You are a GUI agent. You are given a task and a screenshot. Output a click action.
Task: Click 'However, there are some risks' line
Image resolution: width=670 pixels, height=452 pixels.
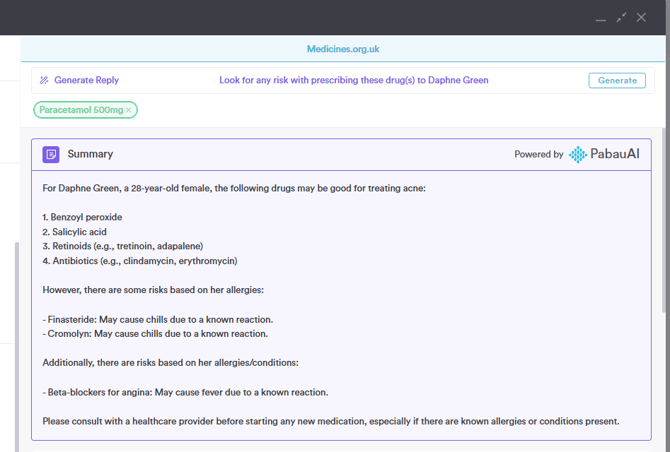(153, 290)
